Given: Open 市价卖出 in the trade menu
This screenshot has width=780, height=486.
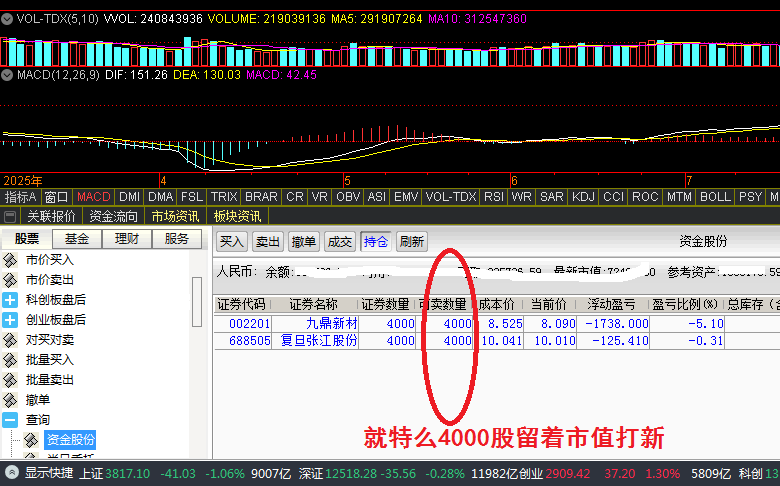Looking at the screenshot, I should click(x=49, y=280).
